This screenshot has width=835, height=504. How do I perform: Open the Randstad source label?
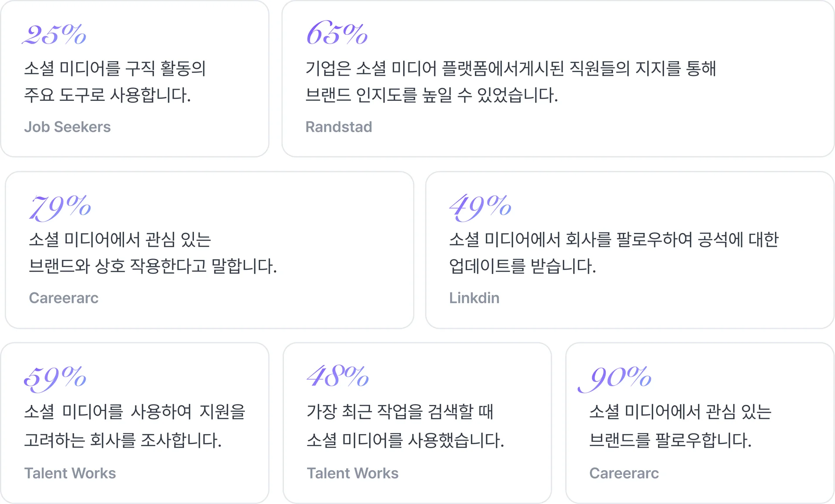(x=339, y=127)
